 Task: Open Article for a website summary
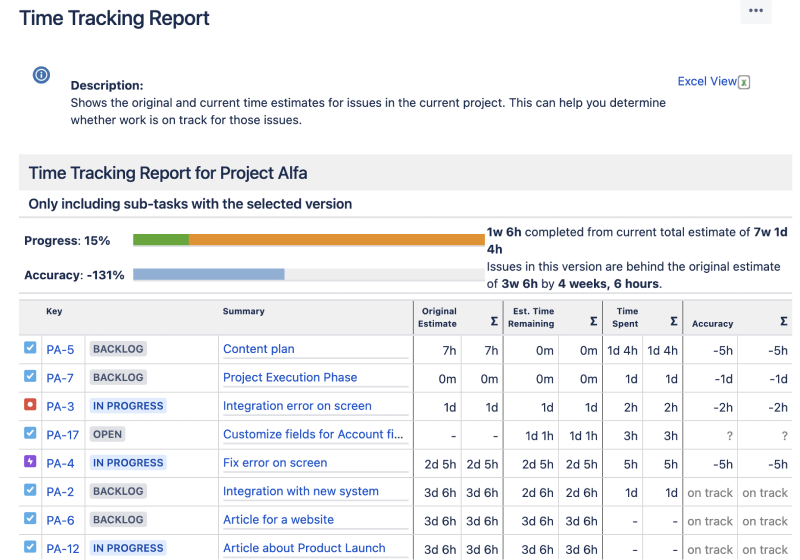pos(278,520)
